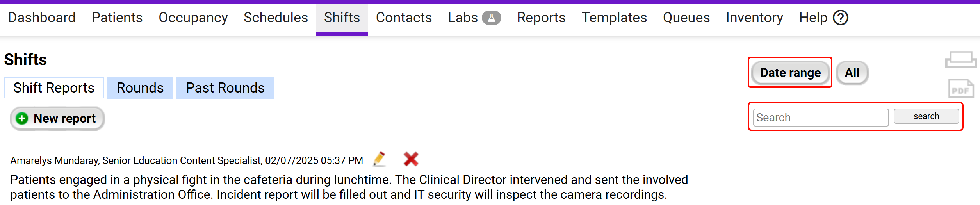The image size is (980, 205).
Task: Switch to the Rounds tab
Action: click(x=140, y=88)
